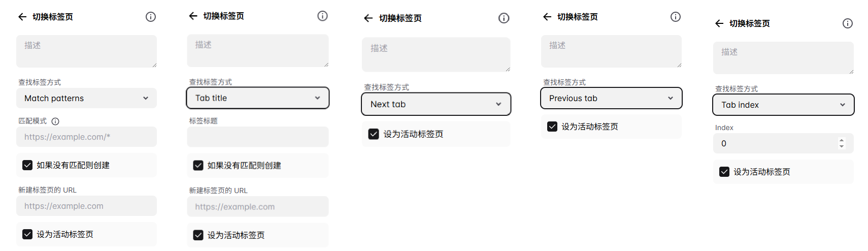Click info icon in Tab index panel
Viewport: 868px width, 251px height.
click(848, 23)
